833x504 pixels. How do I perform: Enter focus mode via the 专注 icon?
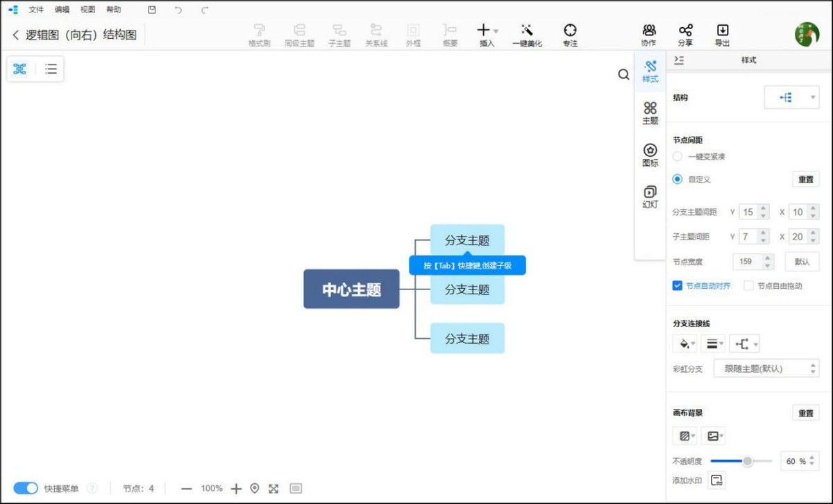click(570, 33)
